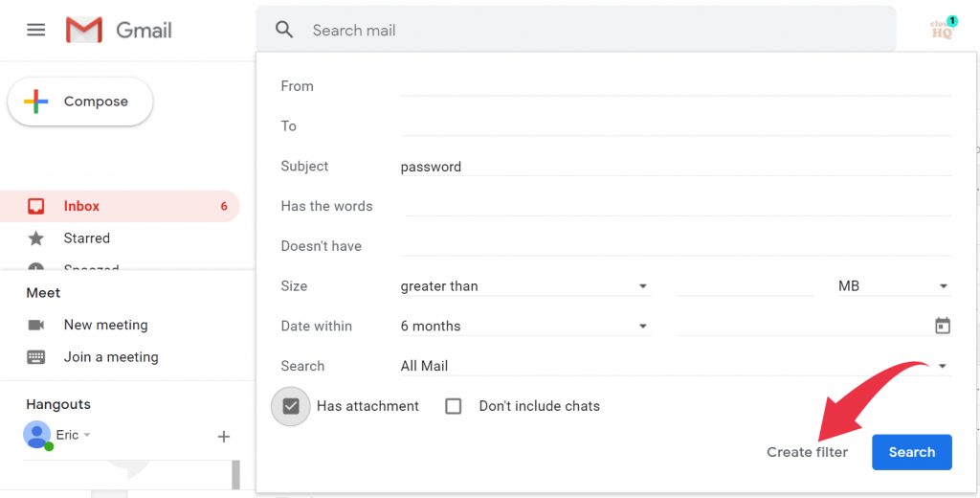Enable the Don't include chats checkbox
This screenshot has height=498, width=980.
point(453,406)
